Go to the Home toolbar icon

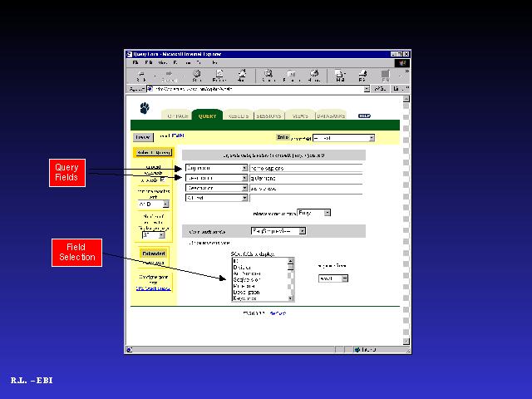point(241,74)
